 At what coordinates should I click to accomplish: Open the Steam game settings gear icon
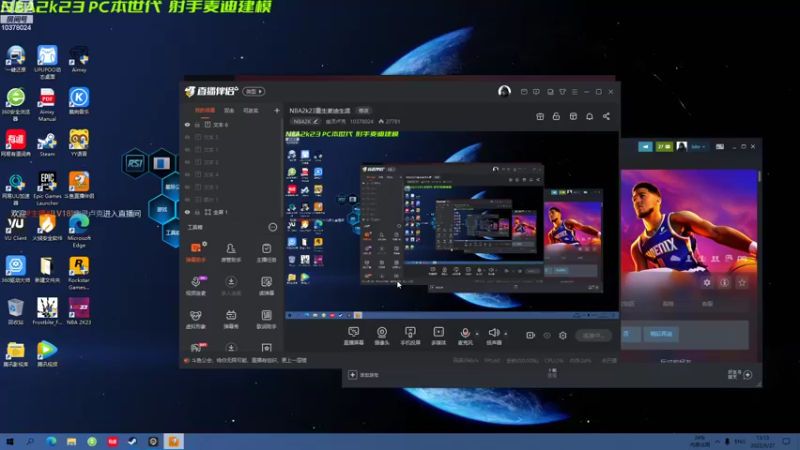pyautogui.click(x=707, y=282)
